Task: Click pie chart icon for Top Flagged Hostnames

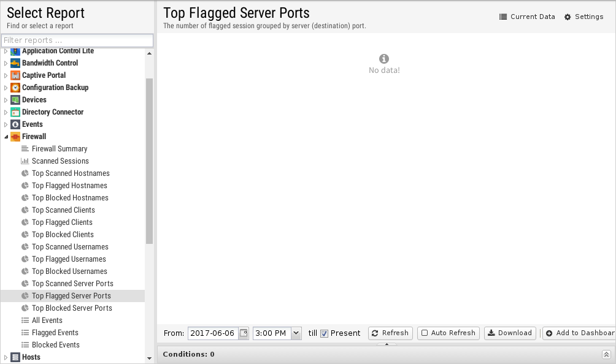Action: click(25, 186)
